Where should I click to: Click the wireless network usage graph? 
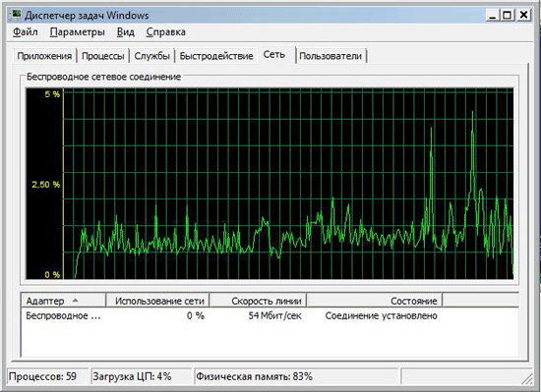tap(270, 184)
